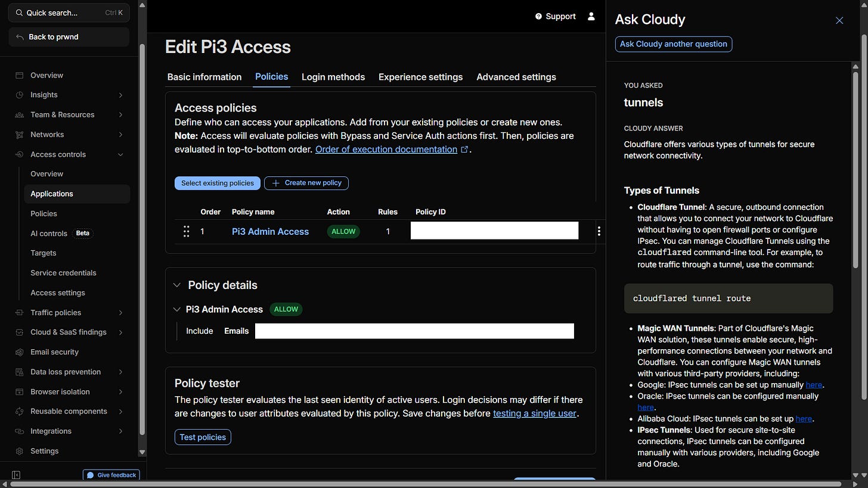Go to the Experience settings tab
This screenshot has width=868, height=488.
(420, 77)
